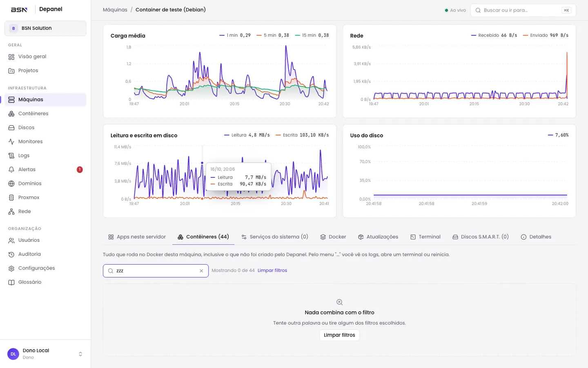Click the Alertas bell icon
The height and width of the screenshot is (368, 588).
[x=11, y=169]
